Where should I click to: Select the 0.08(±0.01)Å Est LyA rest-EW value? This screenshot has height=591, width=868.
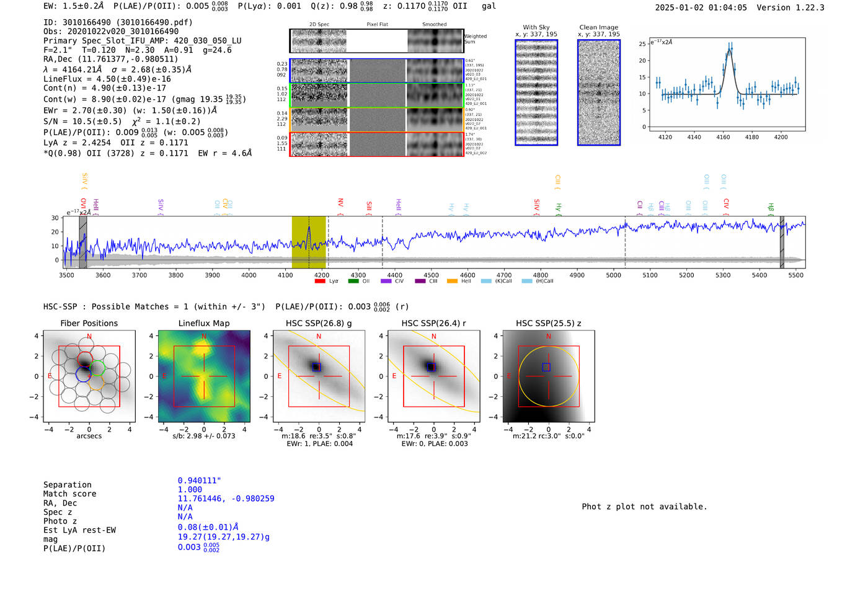[x=208, y=527]
